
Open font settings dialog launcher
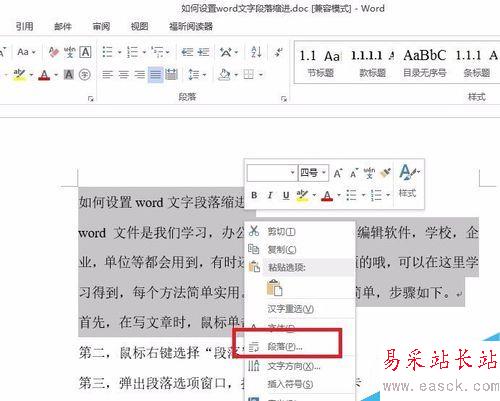91,99
